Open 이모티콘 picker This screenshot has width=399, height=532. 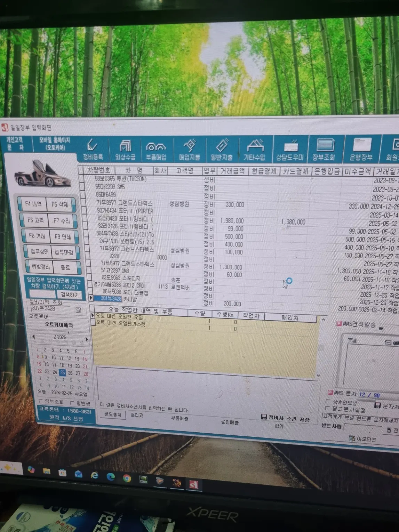pyautogui.click(x=362, y=439)
